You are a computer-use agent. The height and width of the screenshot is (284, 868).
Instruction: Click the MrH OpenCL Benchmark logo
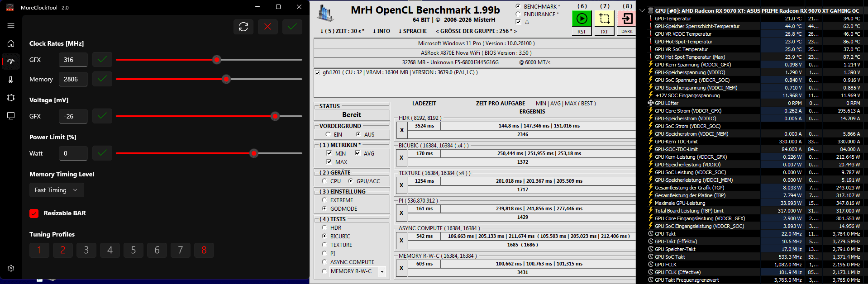pyautogui.click(x=325, y=14)
